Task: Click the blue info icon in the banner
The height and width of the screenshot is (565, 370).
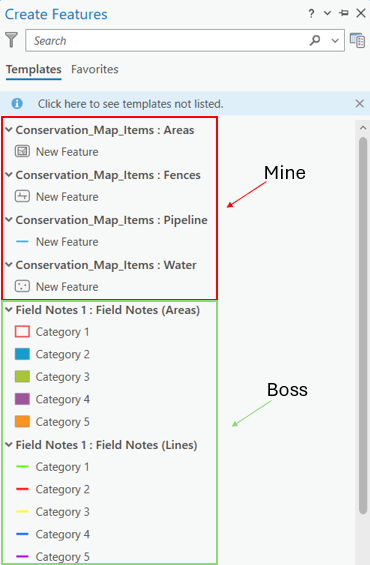Action: pos(17,104)
